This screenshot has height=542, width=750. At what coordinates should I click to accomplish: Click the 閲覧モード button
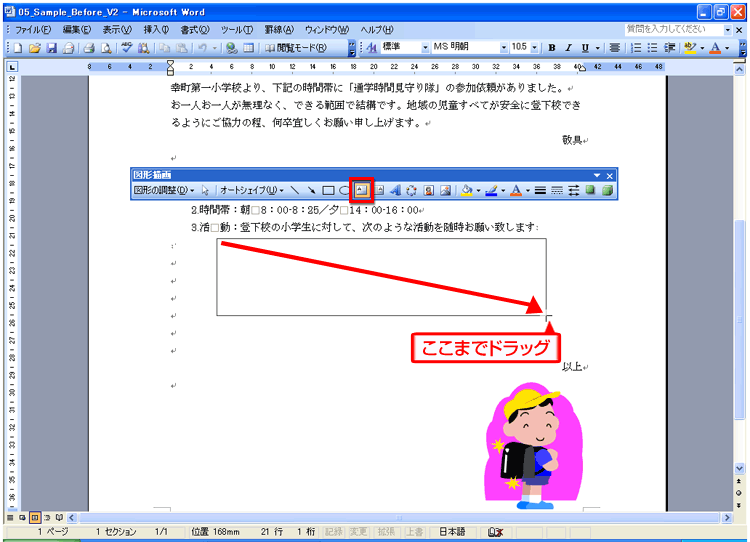(296, 48)
